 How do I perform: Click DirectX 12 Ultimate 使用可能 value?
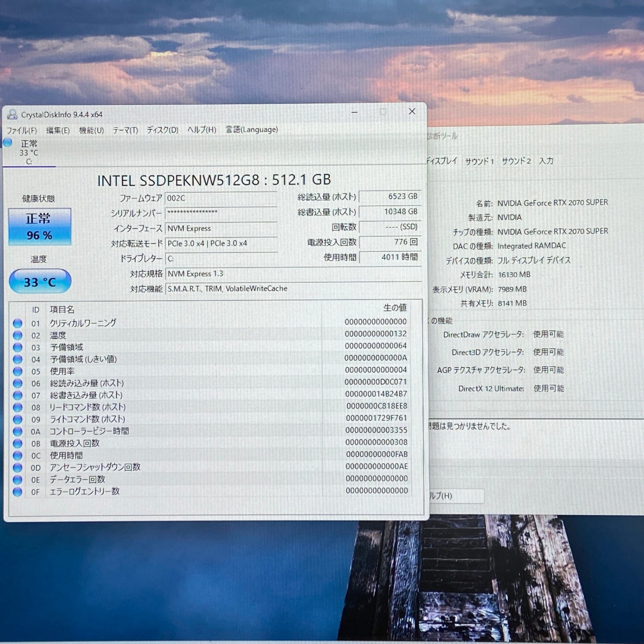[549, 388]
